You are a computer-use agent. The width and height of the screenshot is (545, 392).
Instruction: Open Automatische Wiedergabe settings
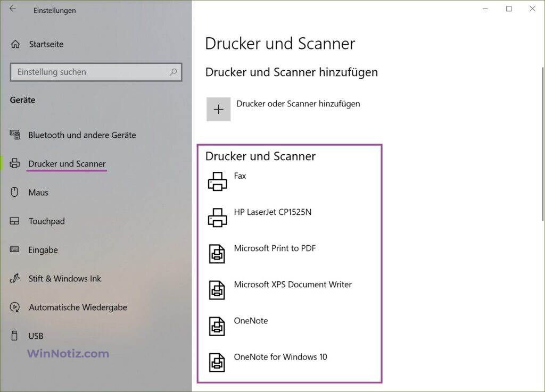coord(78,307)
